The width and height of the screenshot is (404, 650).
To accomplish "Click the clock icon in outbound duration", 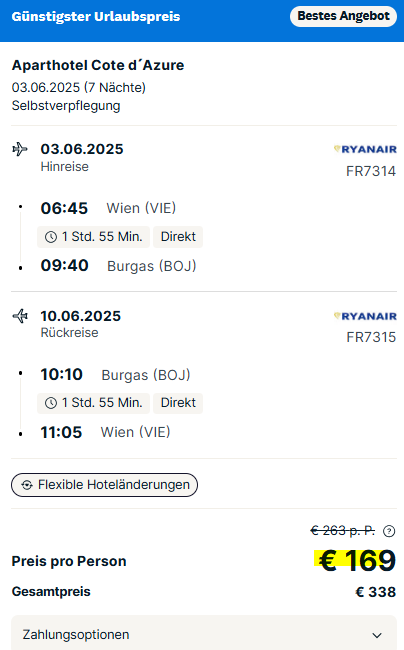I will pyautogui.click(x=51, y=237).
